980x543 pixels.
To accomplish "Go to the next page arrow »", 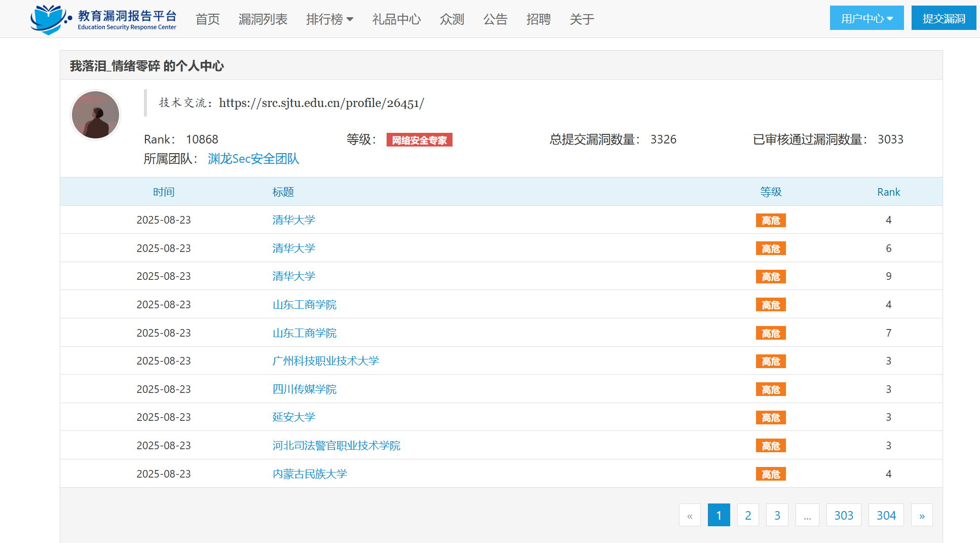I will 921,516.
